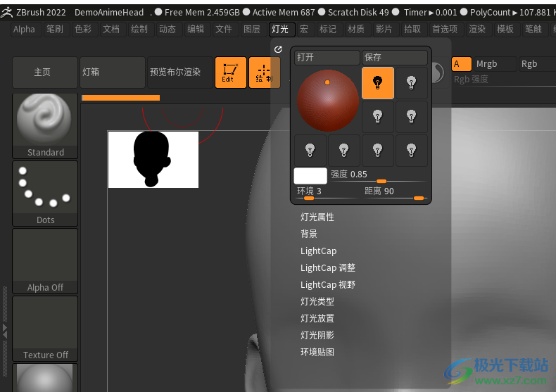Click 打开 to load lights

point(327,58)
